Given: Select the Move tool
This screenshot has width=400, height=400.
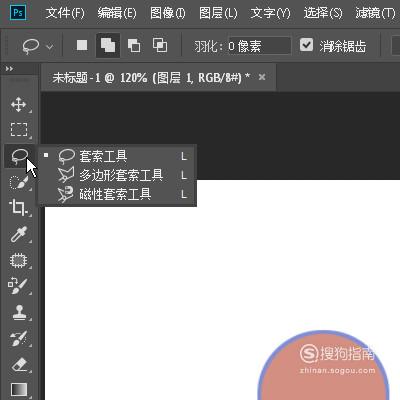Looking at the screenshot, I should (x=19, y=105).
